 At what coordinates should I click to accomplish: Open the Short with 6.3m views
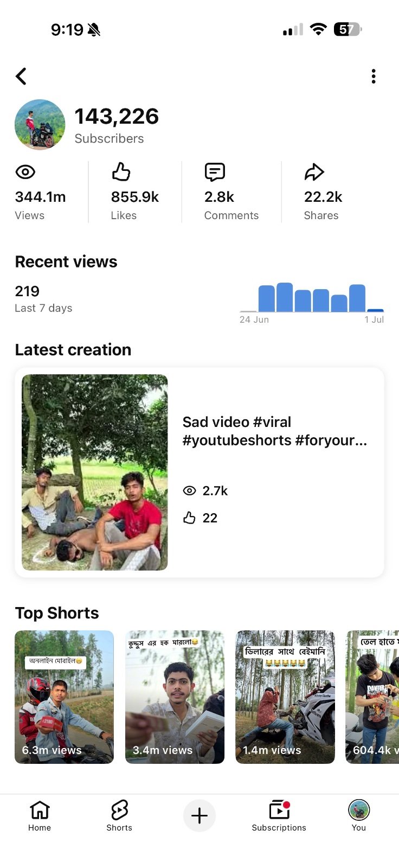(65, 697)
